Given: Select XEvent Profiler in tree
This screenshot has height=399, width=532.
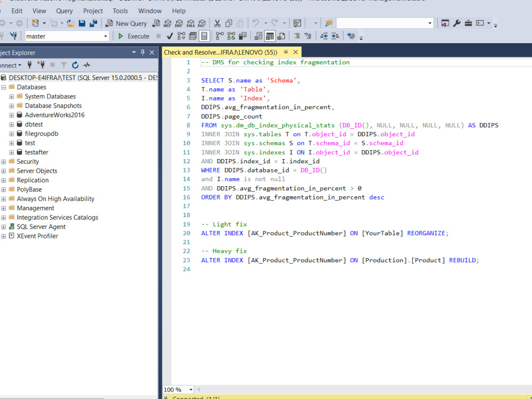Looking at the screenshot, I should click(37, 236).
